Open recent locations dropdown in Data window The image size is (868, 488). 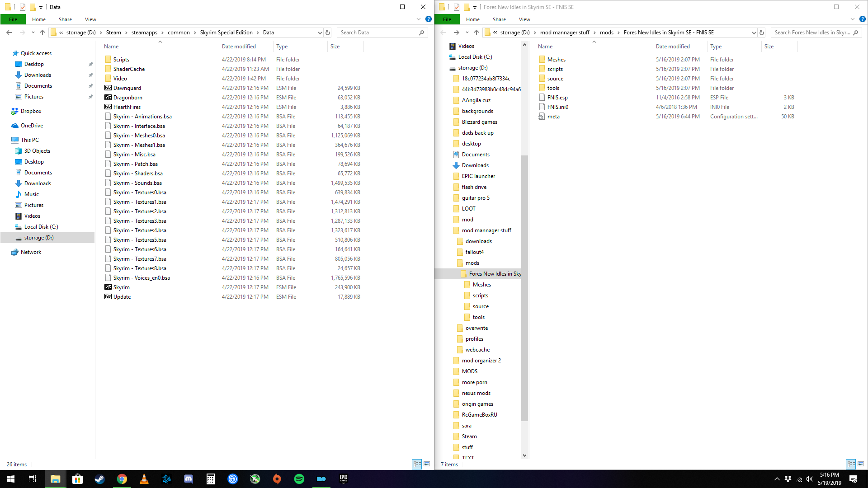[33, 33]
